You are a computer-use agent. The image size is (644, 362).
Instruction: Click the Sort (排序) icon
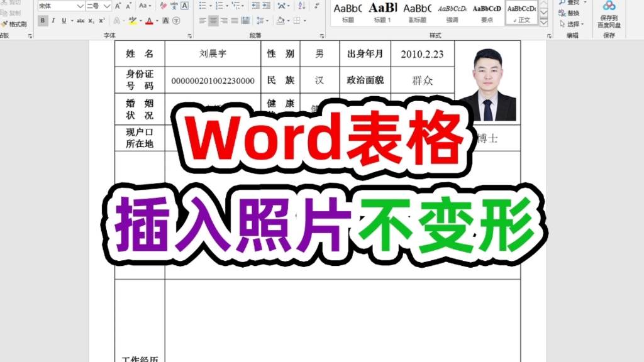pos(302,6)
